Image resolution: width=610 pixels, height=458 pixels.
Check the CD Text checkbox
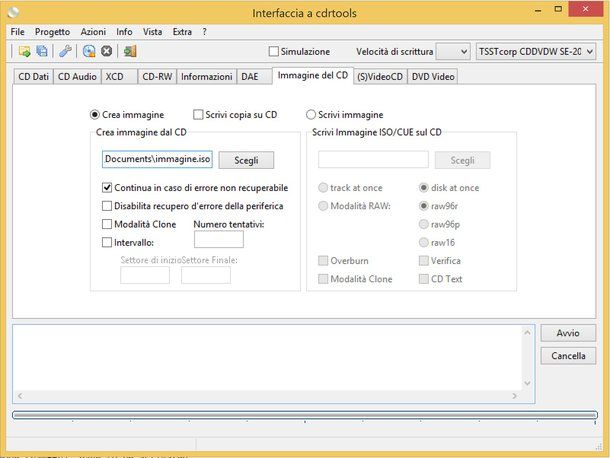pos(424,279)
